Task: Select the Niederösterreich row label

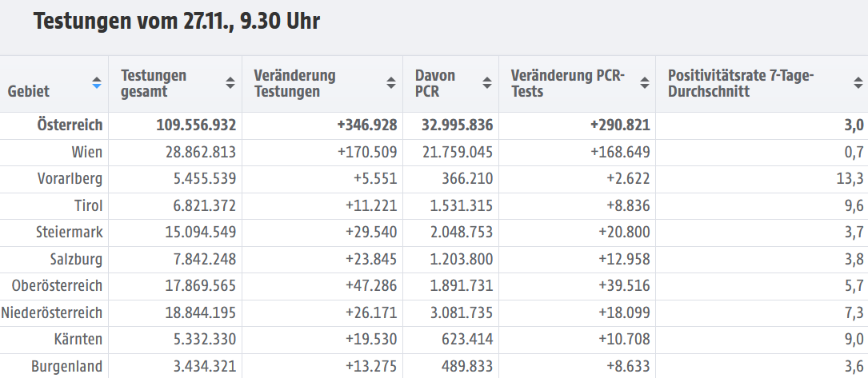Action: (x=51, y=312)
